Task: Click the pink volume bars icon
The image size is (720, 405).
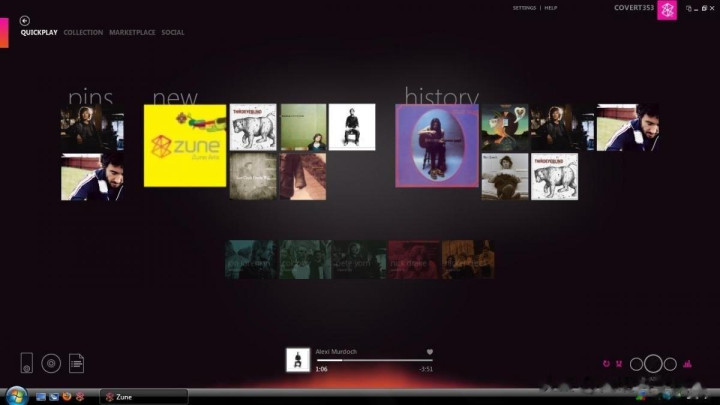Action: 687,364
